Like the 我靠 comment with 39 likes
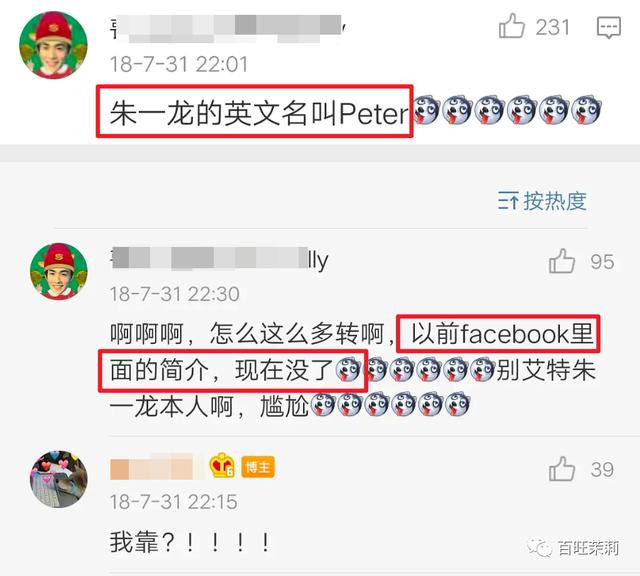 562,469
